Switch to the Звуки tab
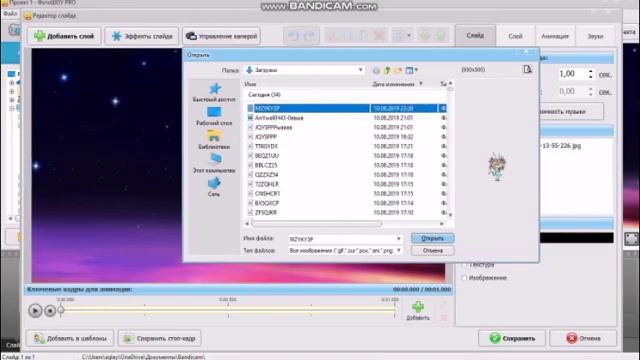The width and height of the screenshot is (640, 360). click(595, 36)
